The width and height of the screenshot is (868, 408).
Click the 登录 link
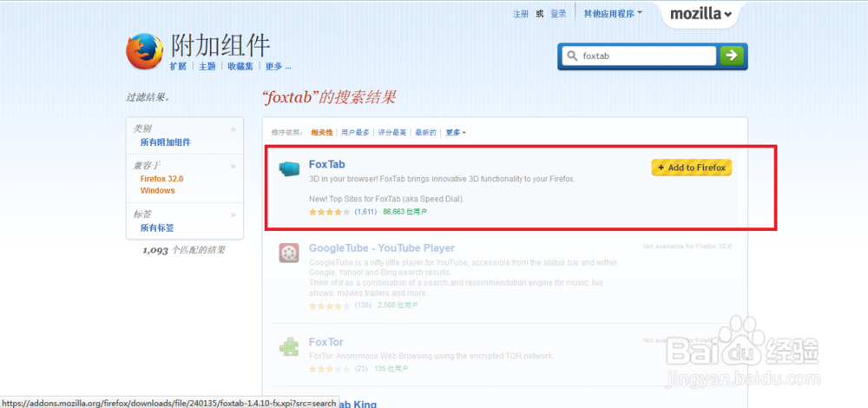coord(558,14)
